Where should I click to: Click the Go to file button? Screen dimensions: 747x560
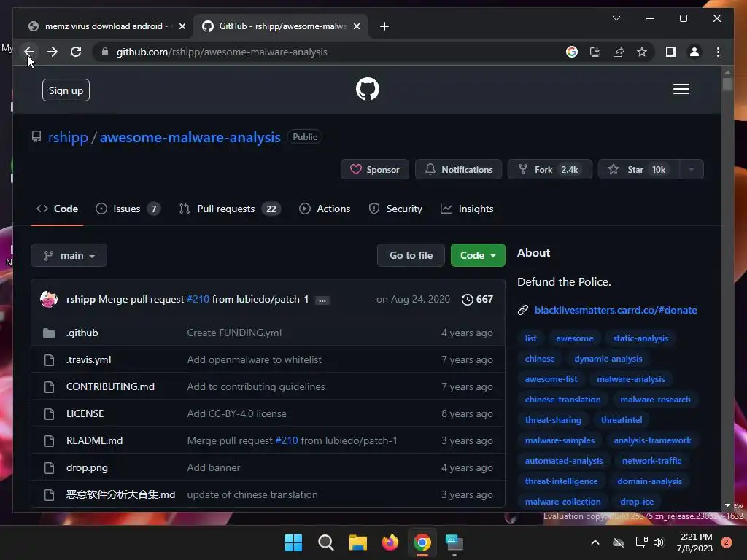[411, 256]
